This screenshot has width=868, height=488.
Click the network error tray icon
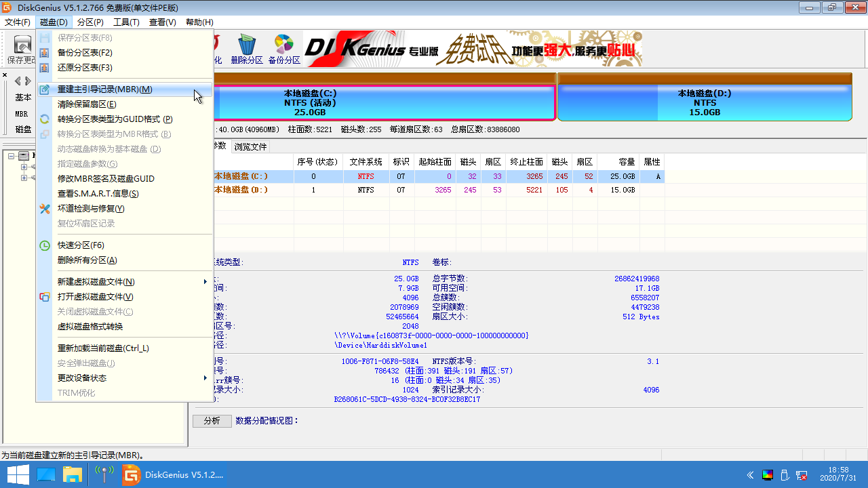[802, 474]
